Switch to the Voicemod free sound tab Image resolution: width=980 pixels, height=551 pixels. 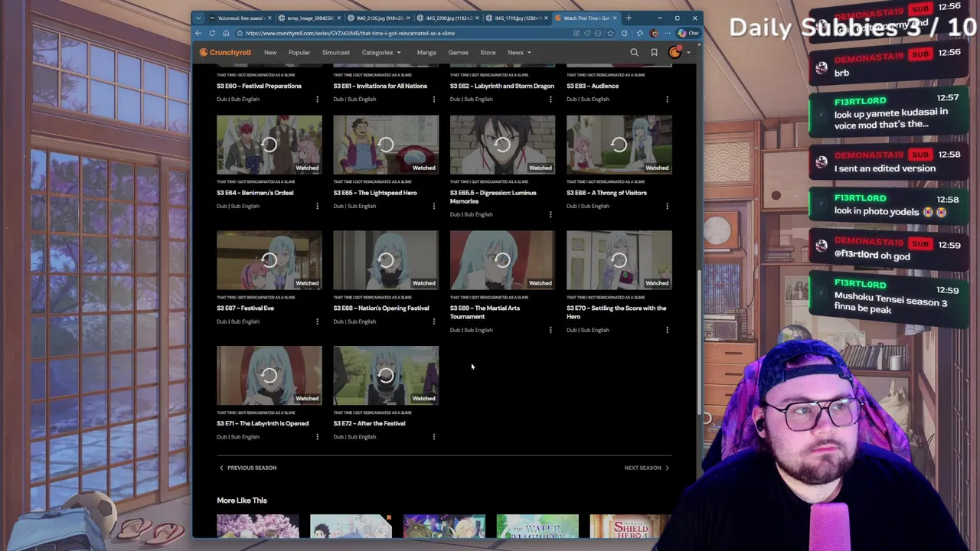[239, 18]
